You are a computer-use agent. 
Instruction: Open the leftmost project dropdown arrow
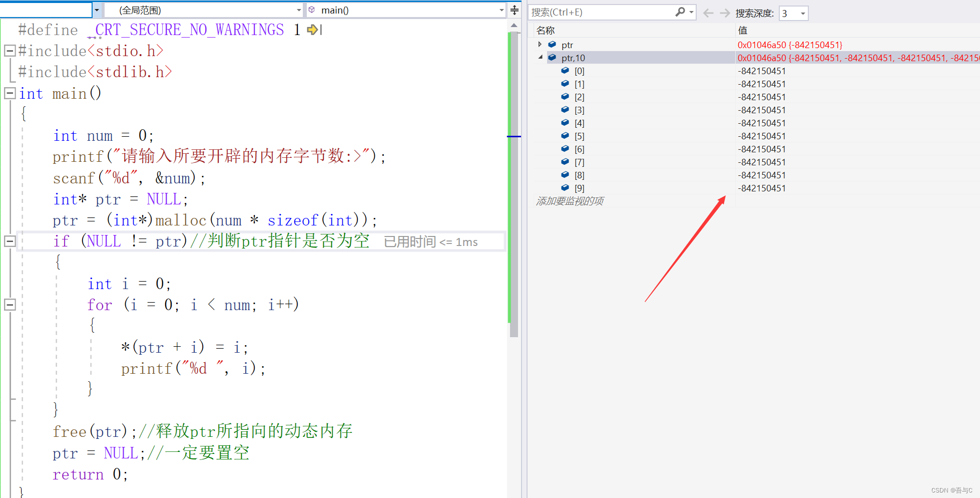point(97,10)
